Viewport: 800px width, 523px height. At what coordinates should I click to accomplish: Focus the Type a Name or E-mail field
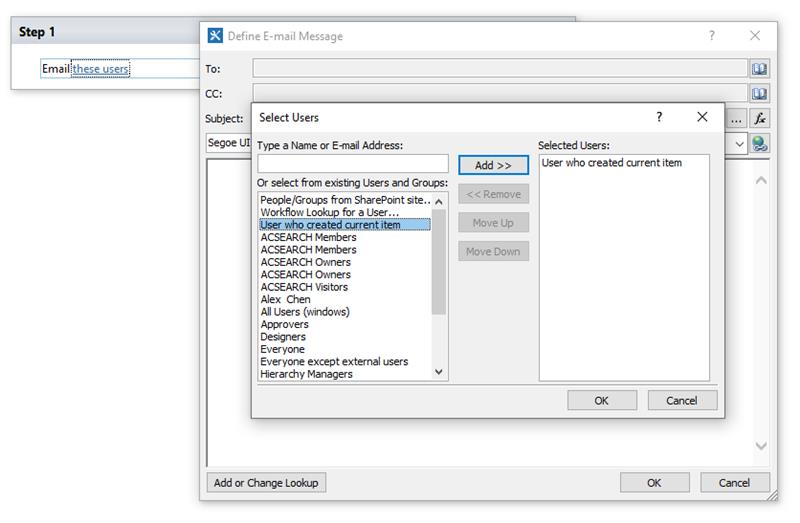[353, 164]
